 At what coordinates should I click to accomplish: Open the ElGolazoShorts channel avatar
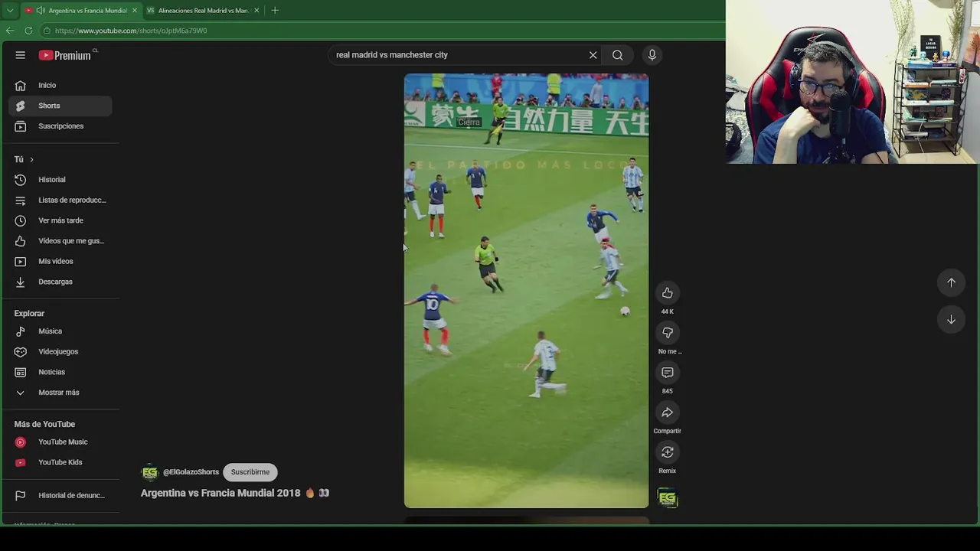[x=150, y=472]
